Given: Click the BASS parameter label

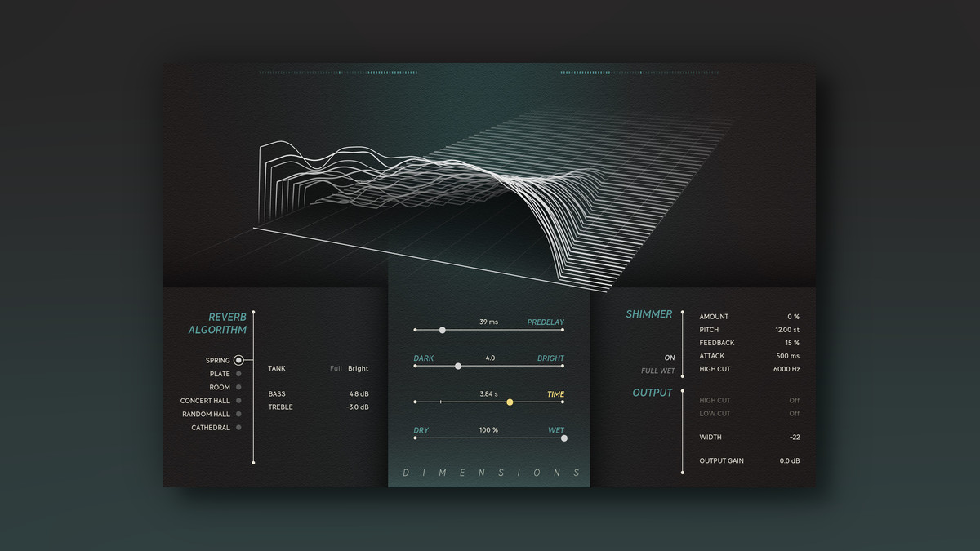Looking at the screenshot, I should [x=277, y=394].
